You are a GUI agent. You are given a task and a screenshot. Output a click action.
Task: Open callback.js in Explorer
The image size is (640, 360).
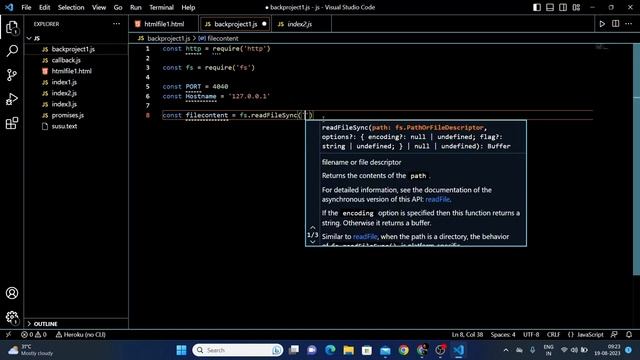click(x=76, y=60)
